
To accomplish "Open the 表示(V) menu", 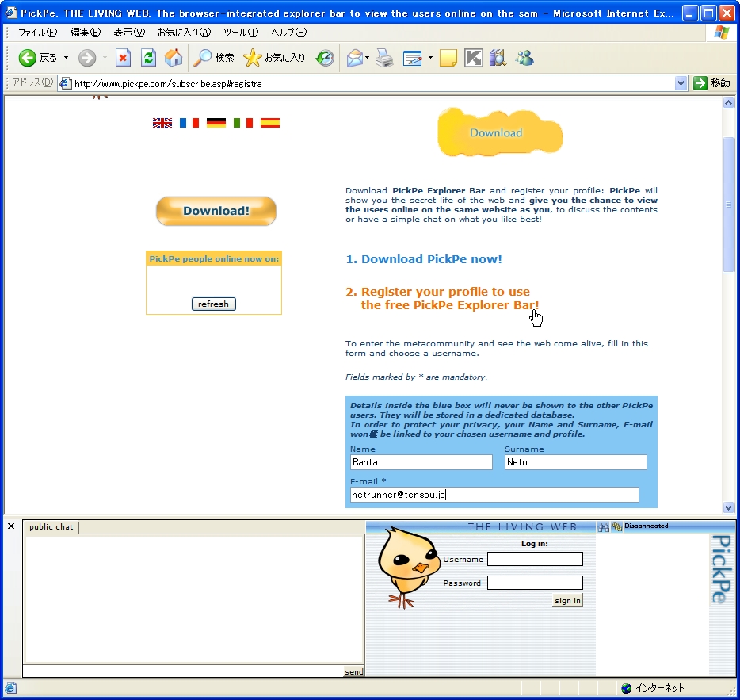I will pos(129,33).
